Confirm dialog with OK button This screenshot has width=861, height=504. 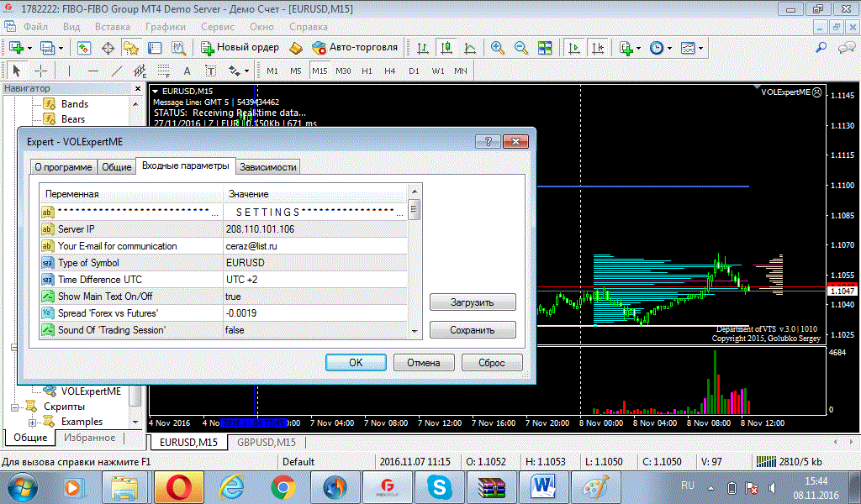click(356, 363)
